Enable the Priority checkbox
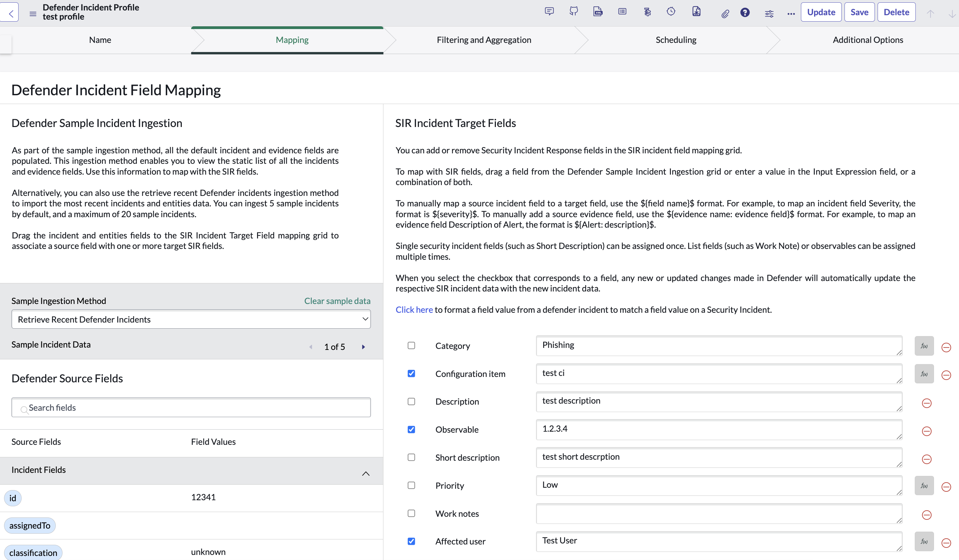Image resolution: width=959 pixels, height=560 pixels. click(x=411, y=485)
